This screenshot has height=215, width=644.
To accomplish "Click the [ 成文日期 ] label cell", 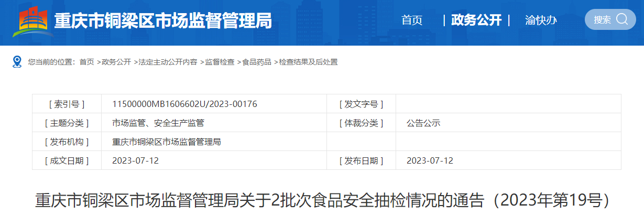I will (67, 160).
